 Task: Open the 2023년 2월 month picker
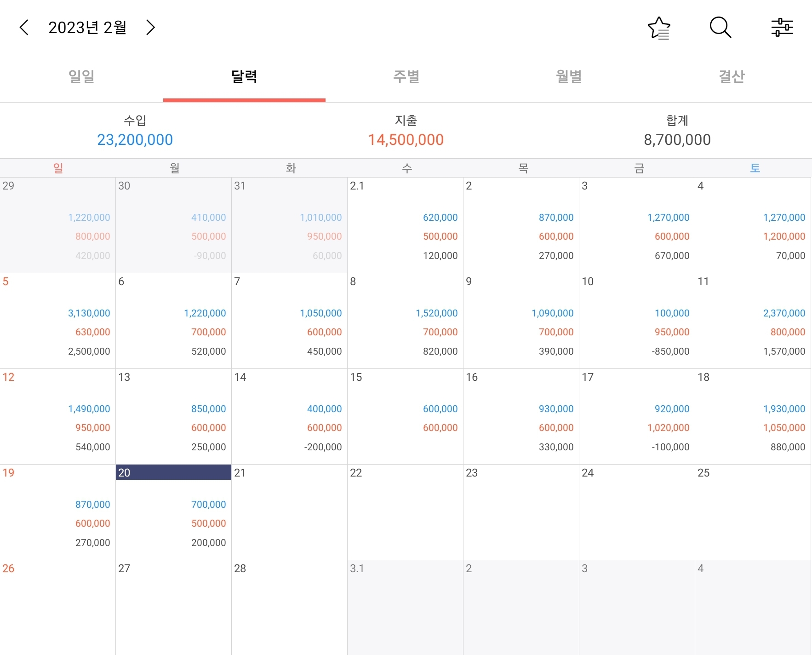point(87,28)
